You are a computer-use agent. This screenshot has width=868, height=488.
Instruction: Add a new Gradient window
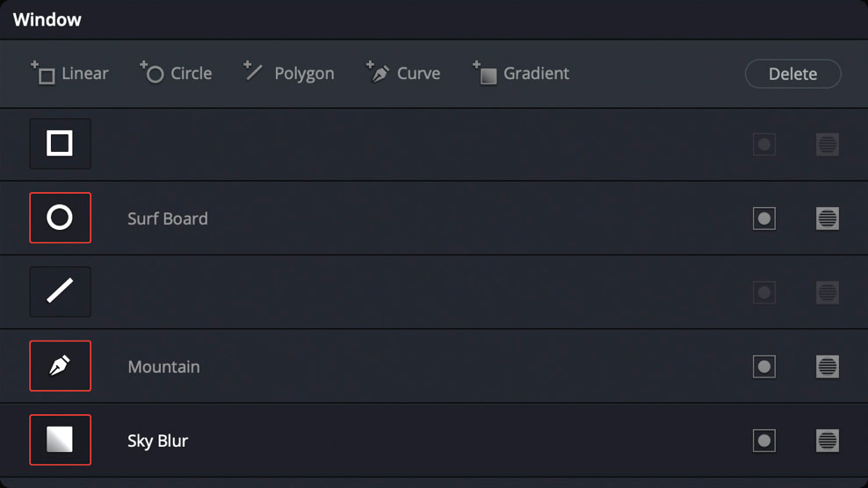point(522,74)
